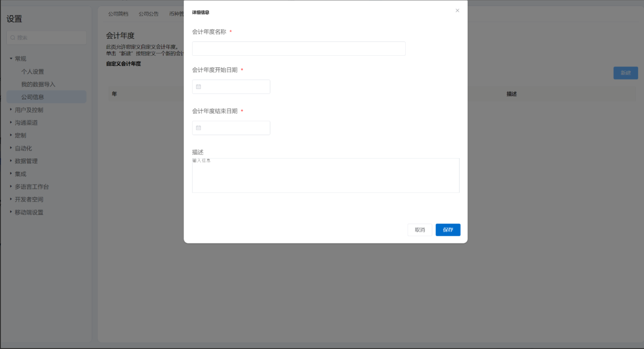Click the 描述 text area
Image resolution: width=644 pixels, height=349 pixels.
325,176
